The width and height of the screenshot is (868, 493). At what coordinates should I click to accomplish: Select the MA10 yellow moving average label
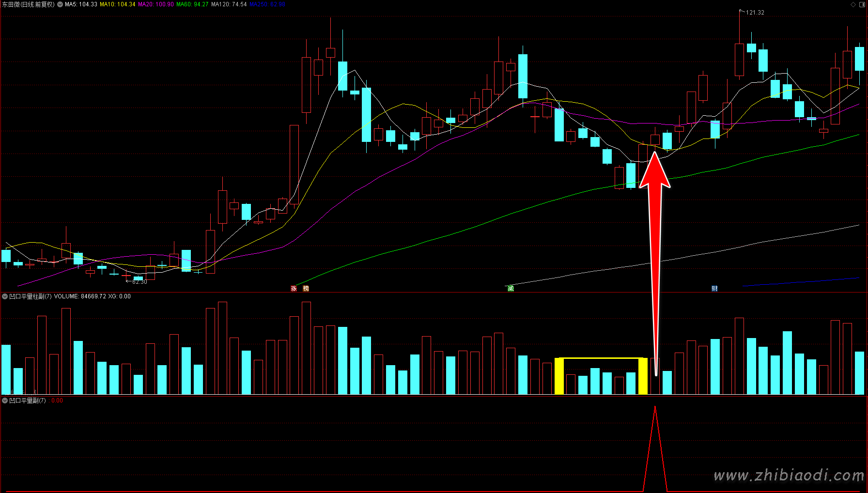tap(117, 4)
